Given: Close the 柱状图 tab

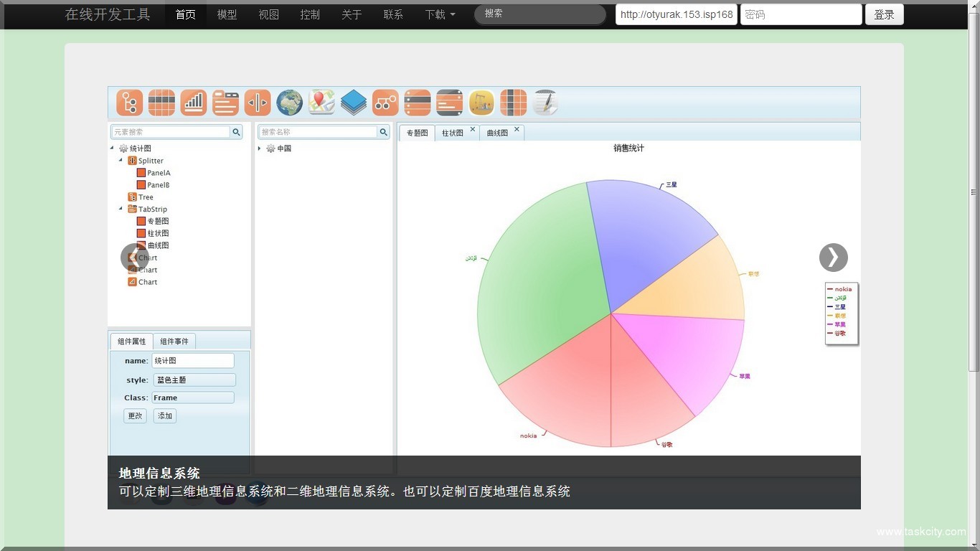Looking at the screenshot, I should click(473, 129).
